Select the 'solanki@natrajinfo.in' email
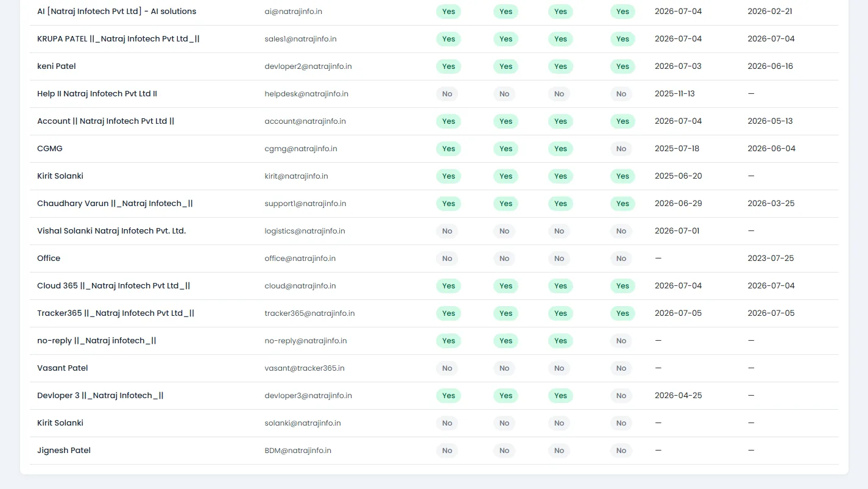The width and height of the screenshot is (868, 489). [303, 423]
